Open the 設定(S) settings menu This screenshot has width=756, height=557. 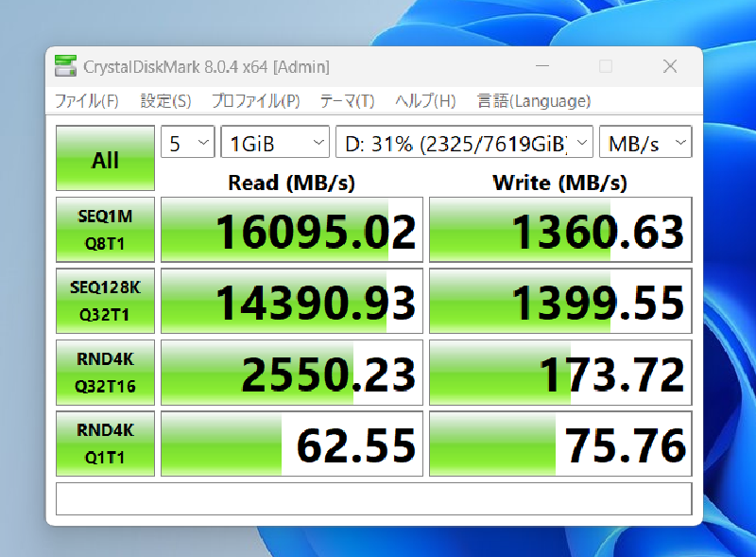click(165, 101)
